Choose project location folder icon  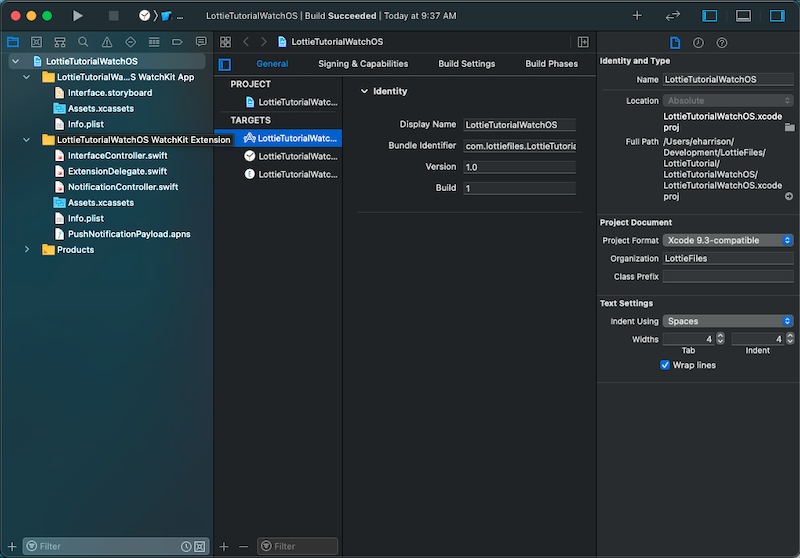coord(789,127)
